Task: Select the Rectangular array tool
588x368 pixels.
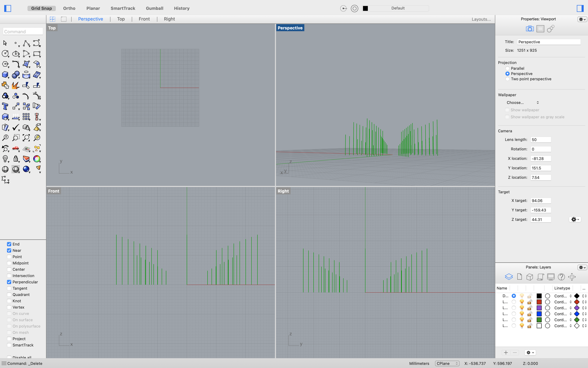Action: pos(26,117)
